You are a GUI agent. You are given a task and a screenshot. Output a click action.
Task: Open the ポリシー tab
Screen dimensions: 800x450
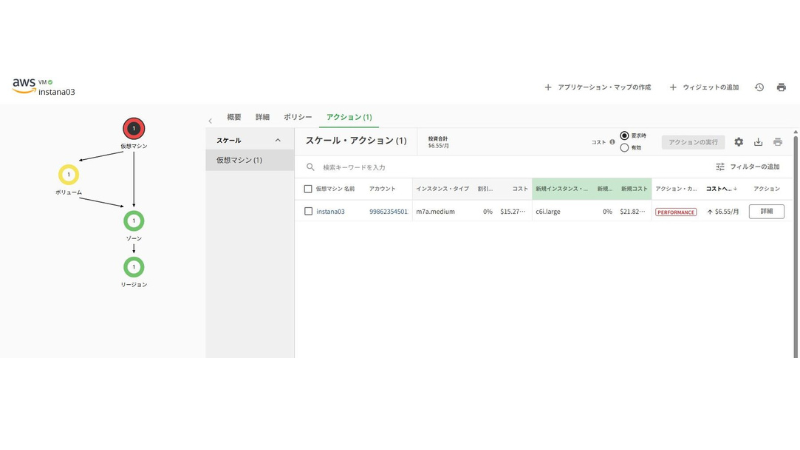[298, 117]
